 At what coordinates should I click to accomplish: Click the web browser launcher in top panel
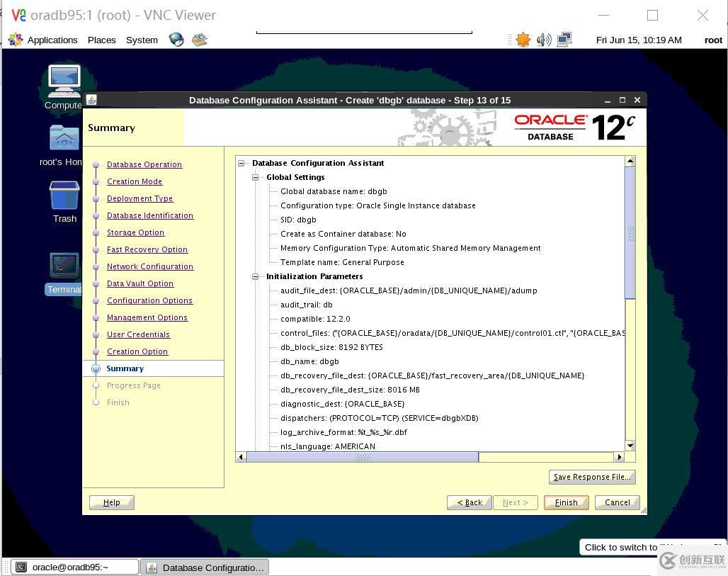pyautogui.click(x=176, y=40)
